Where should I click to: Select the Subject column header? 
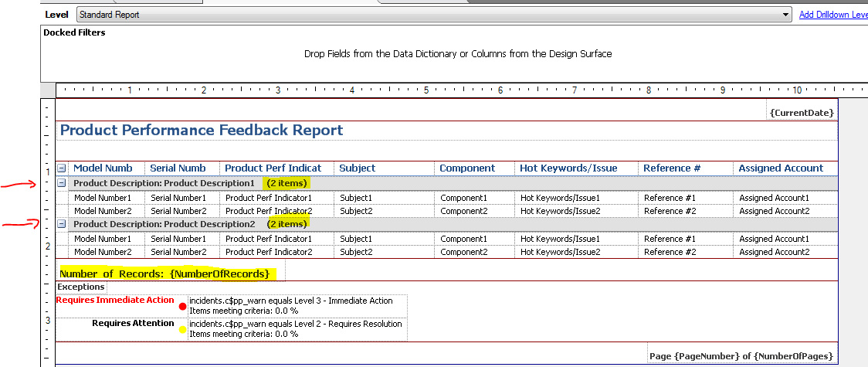(x=357, y=168)
